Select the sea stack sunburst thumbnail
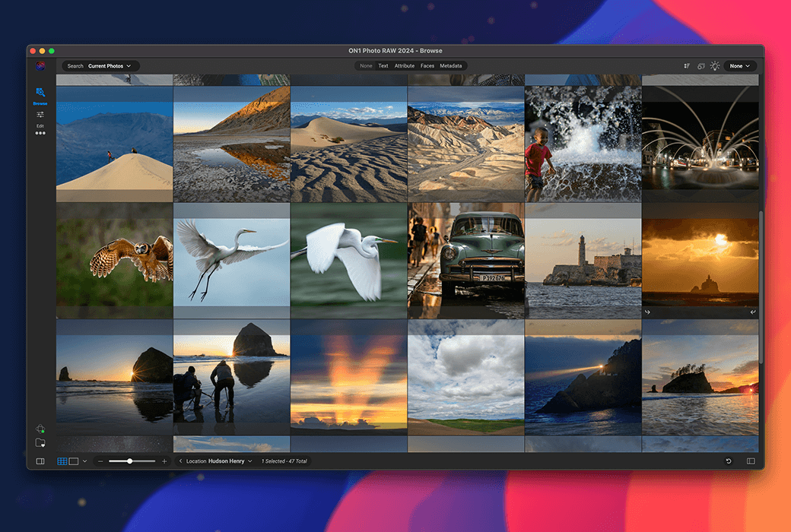The image size is (791, 532). [x=115, y=378]
